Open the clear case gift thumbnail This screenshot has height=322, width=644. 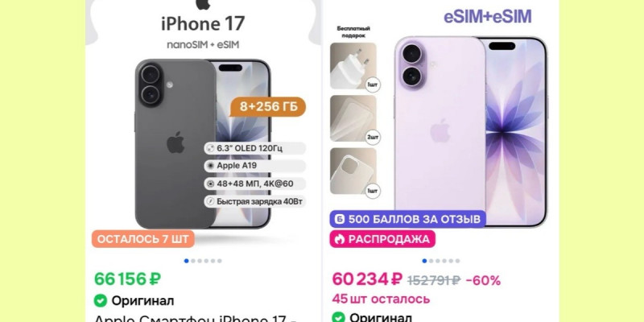pos(353,171)
